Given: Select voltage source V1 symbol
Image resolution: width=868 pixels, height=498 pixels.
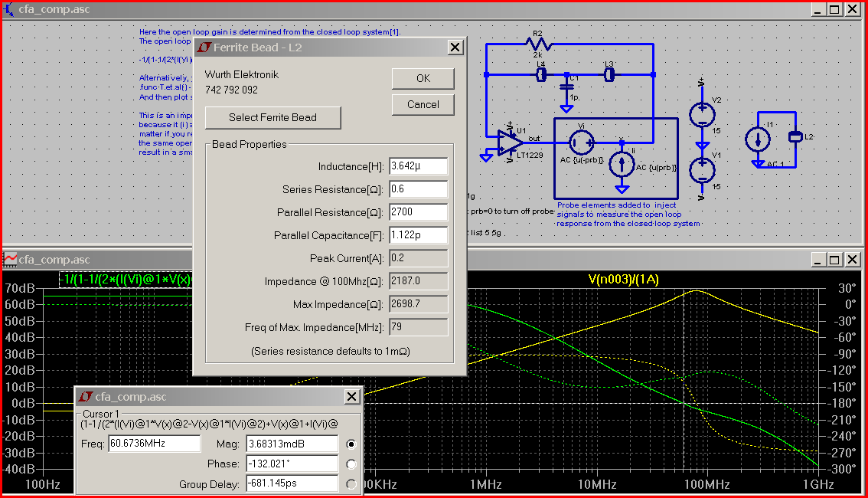Looking at the screenshot, I should pyautogui.click(x=702, y=169).
